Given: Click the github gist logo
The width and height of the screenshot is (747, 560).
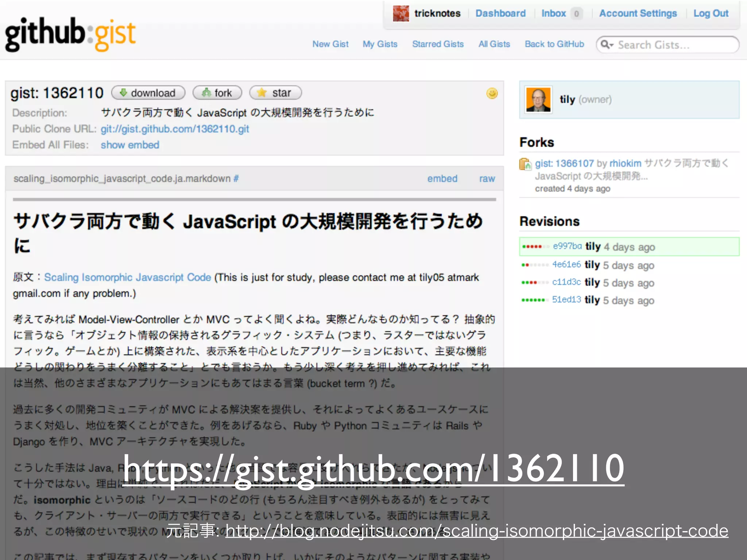Looking at the screenshot, I should pyautogui.click(x=70, y=35).
